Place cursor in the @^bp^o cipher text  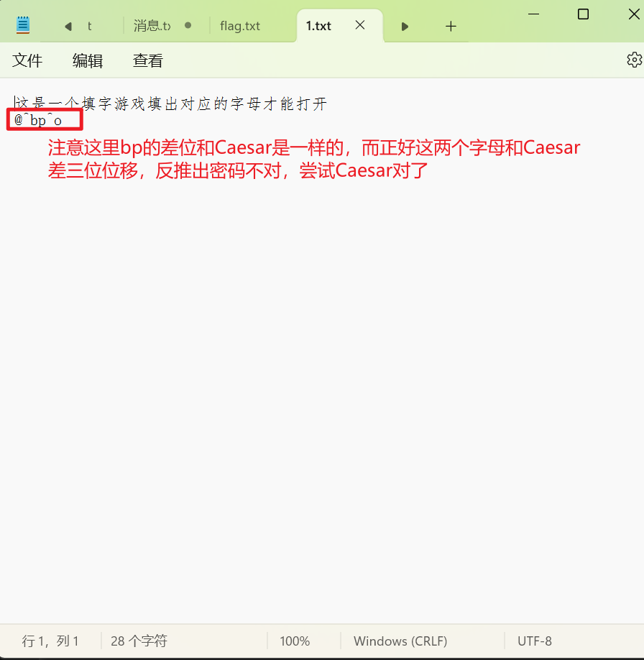coord(38,120)
